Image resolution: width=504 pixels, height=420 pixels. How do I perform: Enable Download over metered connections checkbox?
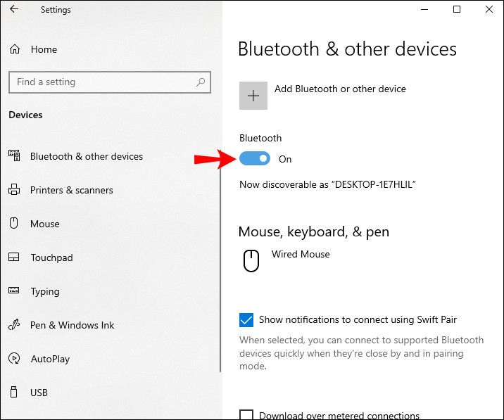pos(246,415)
